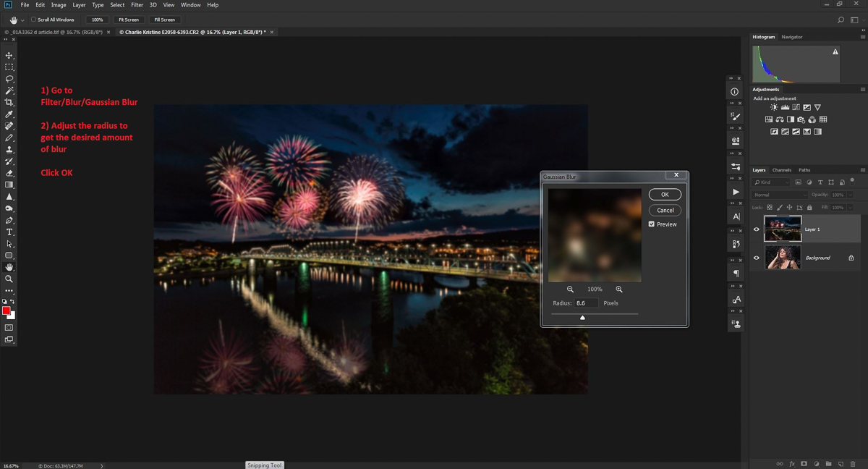Viewport: 868px width, 469px height.
Task: Open the Actions panel play icon
Action: pyautogui.click(x=736, y=192)
